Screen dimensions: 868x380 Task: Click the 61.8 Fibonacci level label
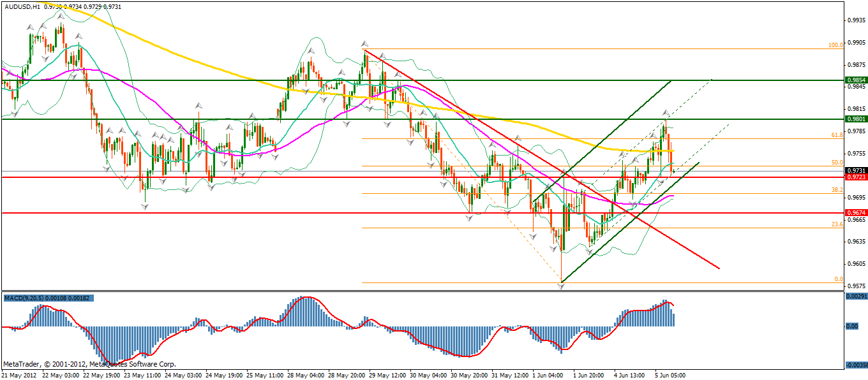pyautogui.click(x=837, y=135)
